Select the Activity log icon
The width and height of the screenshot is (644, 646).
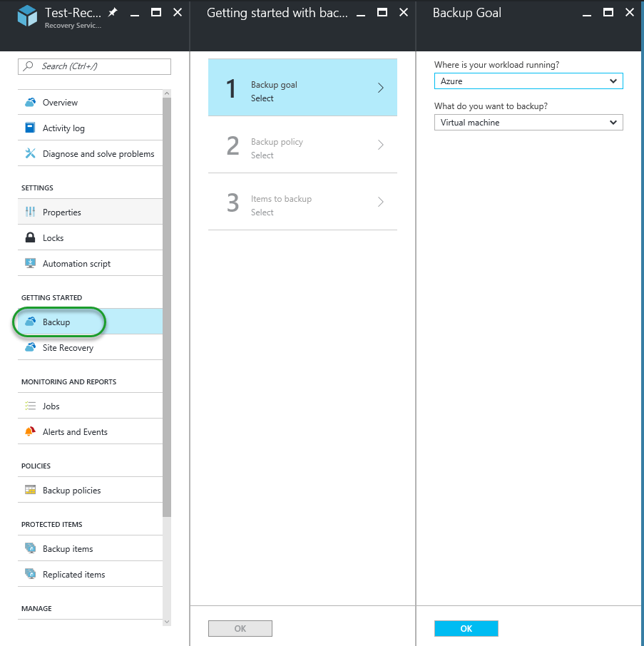(29, 127)
